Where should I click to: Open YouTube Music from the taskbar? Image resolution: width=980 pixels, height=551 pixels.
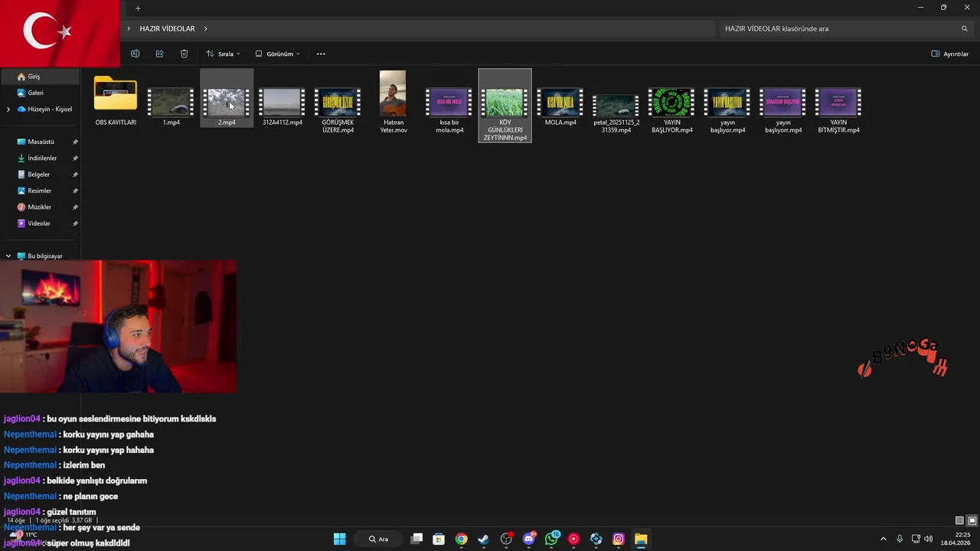573,539
